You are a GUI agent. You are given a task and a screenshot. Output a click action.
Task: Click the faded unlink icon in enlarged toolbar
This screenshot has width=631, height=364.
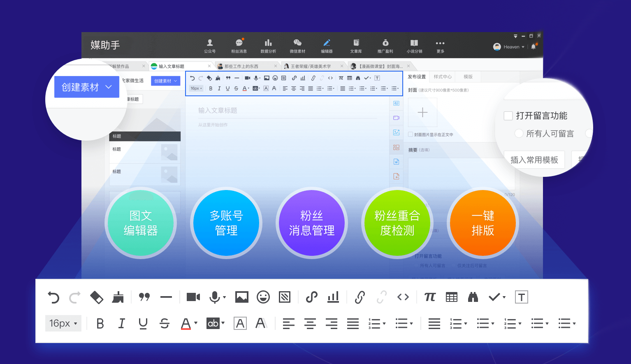[382, 297]
